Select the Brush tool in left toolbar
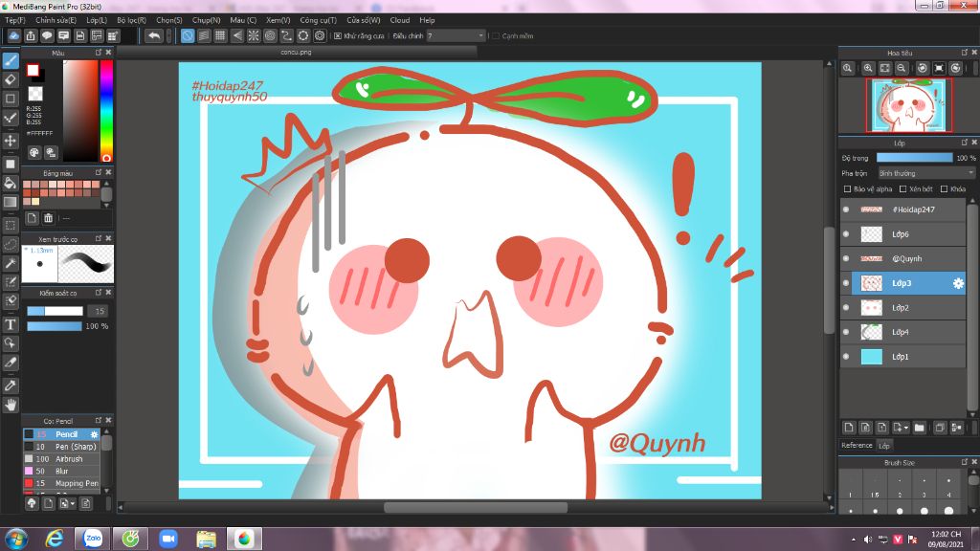The height and width of the screenshot is (551, 980). (11, 60)
